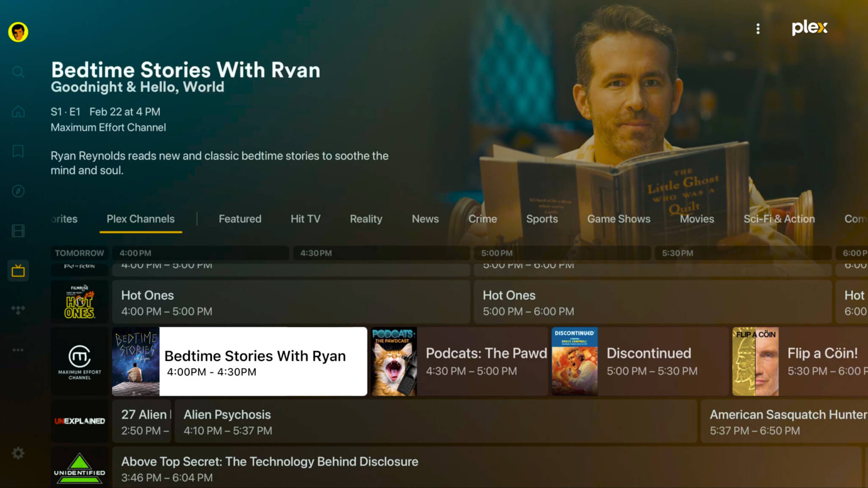
Task: Switch to the Plex Channels tab
Action: click(141, 219)
